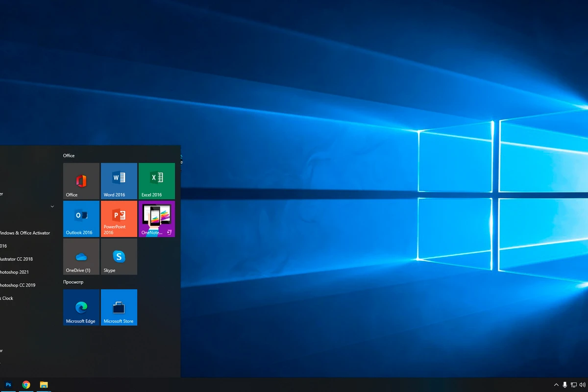Open Google Chrome from the taskbar
588x392 pixels.
(x=26, y=385)
